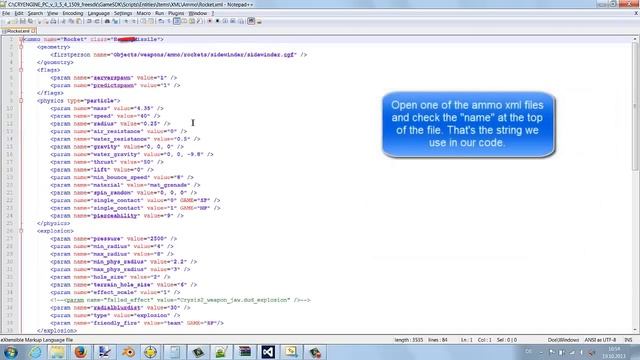Click the Paste toolbar icon
The height and width of the screenshot is (360, 640).
click(78, 21)
